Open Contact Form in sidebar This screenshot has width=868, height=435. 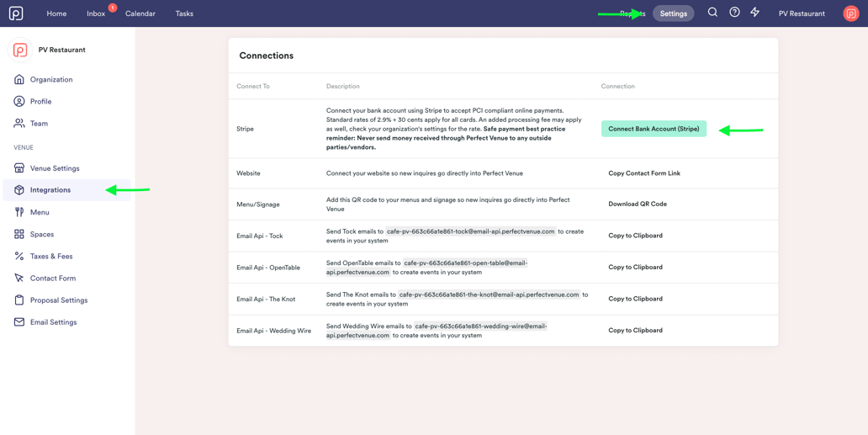53,278
